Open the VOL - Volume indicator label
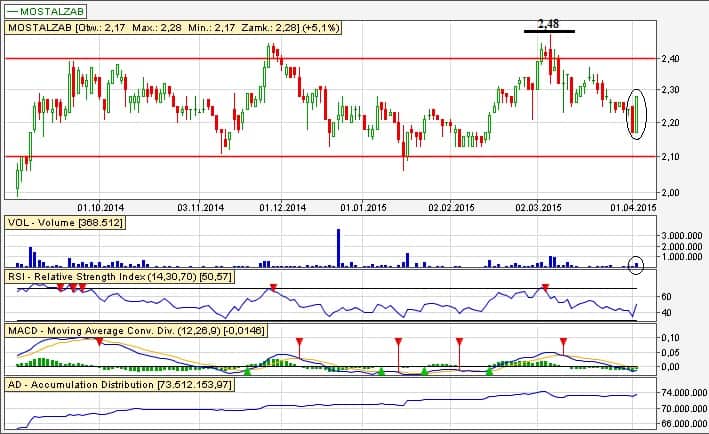The image size is (709, 434). pyautogui.click(x=66, y=222)
